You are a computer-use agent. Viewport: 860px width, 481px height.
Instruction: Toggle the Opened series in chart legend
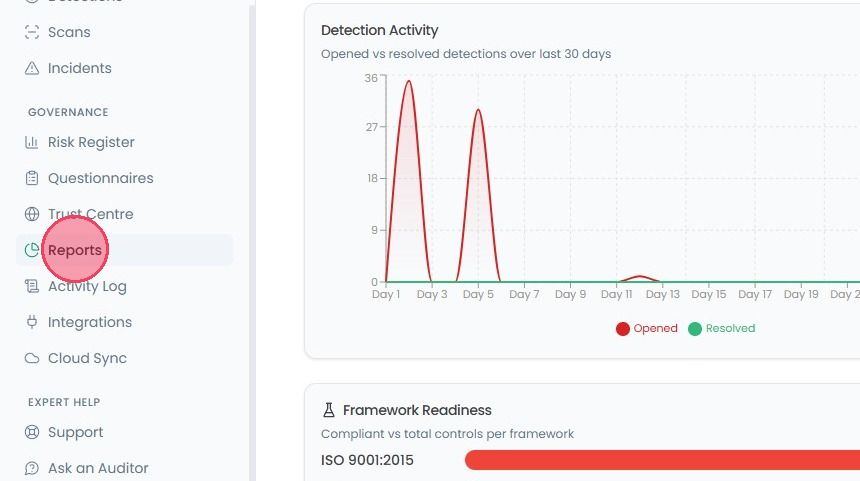click(647, 329)
